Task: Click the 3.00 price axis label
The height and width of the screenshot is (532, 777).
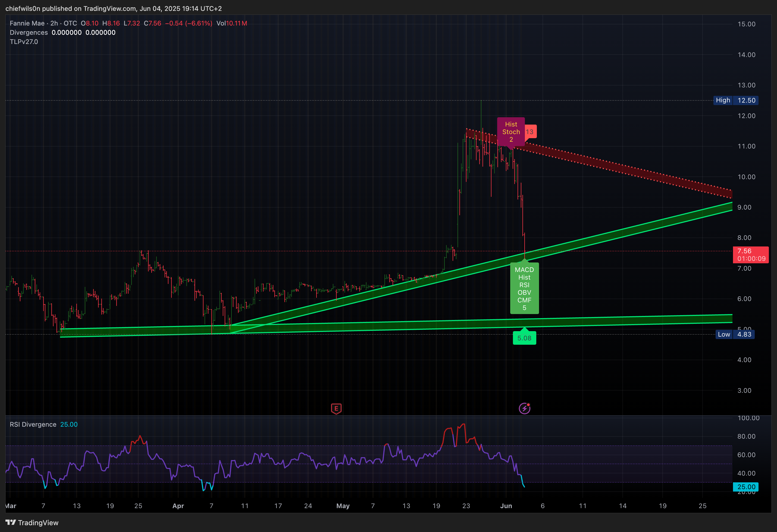Action: [x=744, y=390]
